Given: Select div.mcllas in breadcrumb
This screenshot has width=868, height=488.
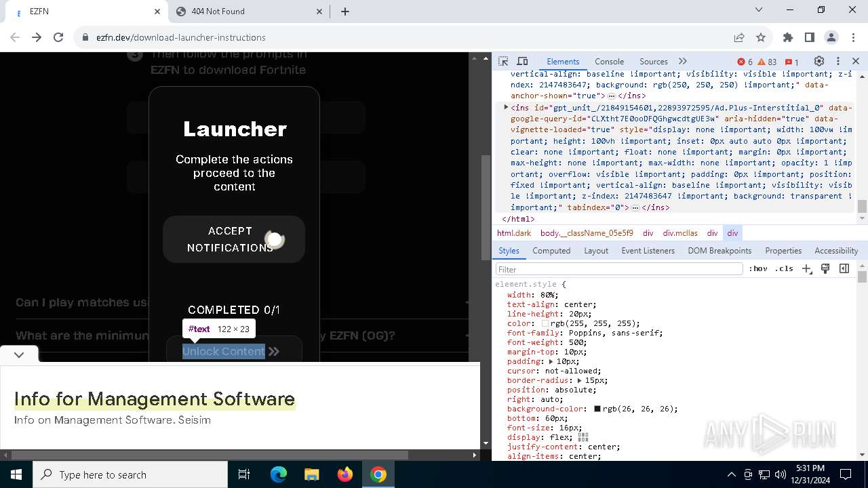Looking at the screenshot, I should [x=680, y=233].
